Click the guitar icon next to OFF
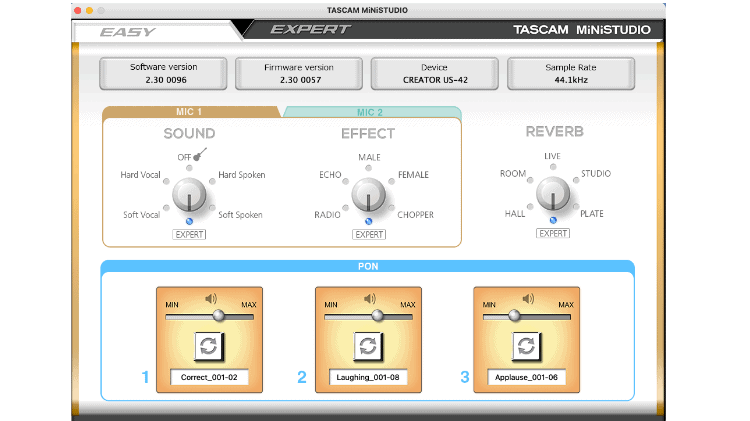Image resolution: width=750 pixels, height=421 pixels. (x=199, y=154)
